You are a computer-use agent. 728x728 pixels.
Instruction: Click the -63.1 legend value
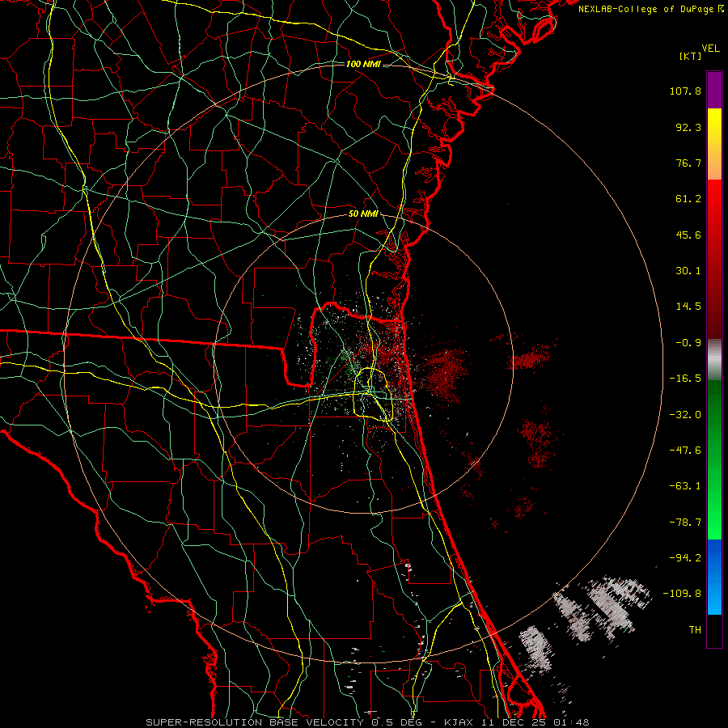tap(685, 486)
